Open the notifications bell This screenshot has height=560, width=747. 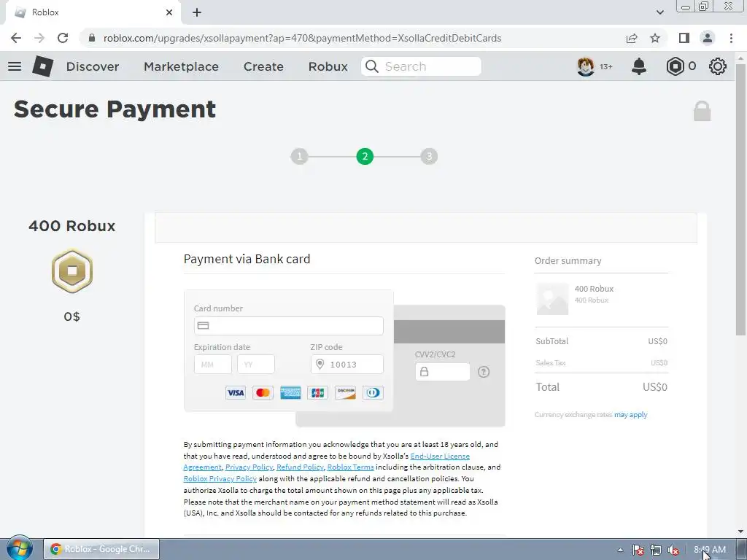pyautogui.click(x=639, y=66)
